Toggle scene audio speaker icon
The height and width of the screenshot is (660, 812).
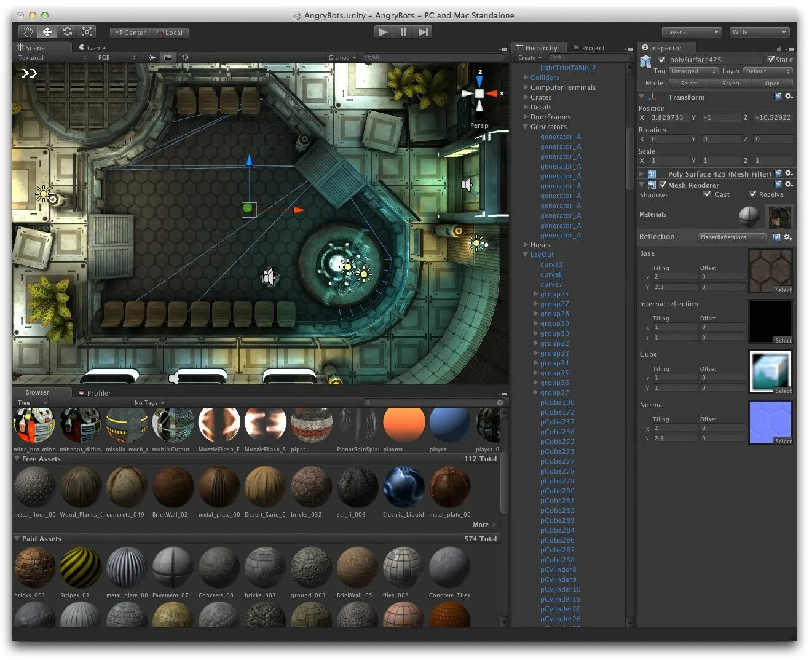click(x=184, y=57)
